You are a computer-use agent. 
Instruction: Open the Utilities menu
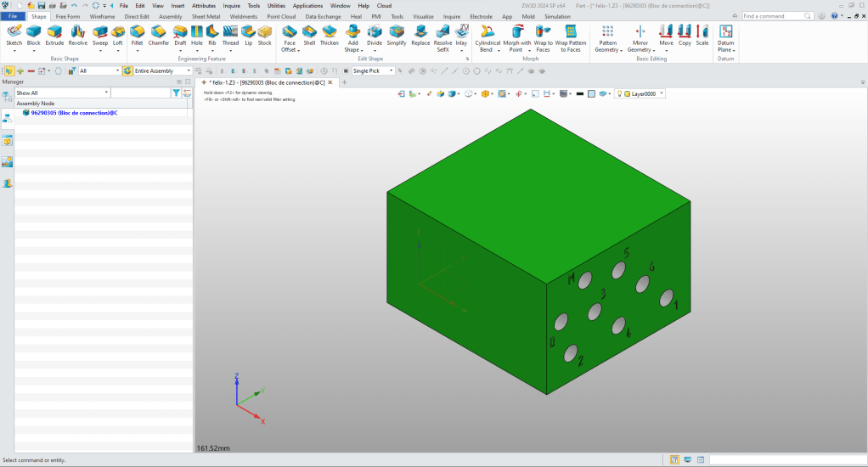(x=276, y=6)
